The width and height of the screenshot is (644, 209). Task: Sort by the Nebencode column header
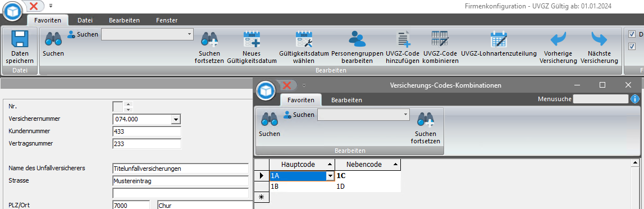tap(368, 165)
